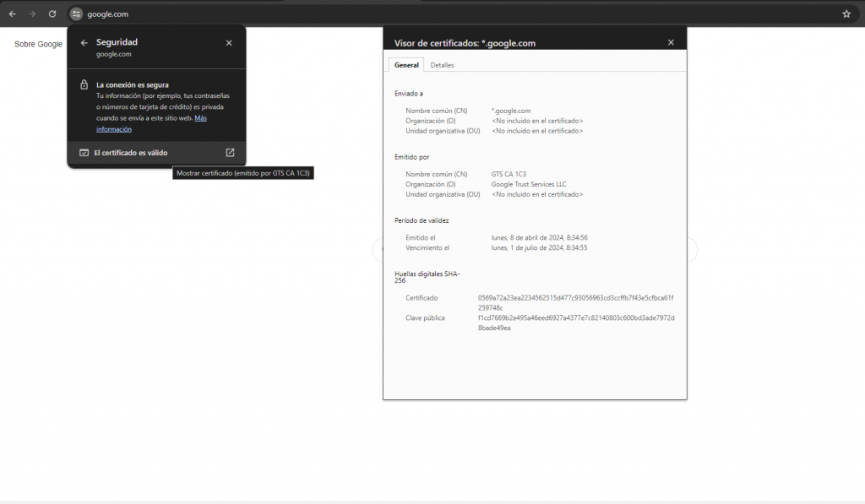Image resolution: width=865 pixels, height=504 pixels.
Task: Click the Clave pública fingerprint value
Action: click(575, 322)
